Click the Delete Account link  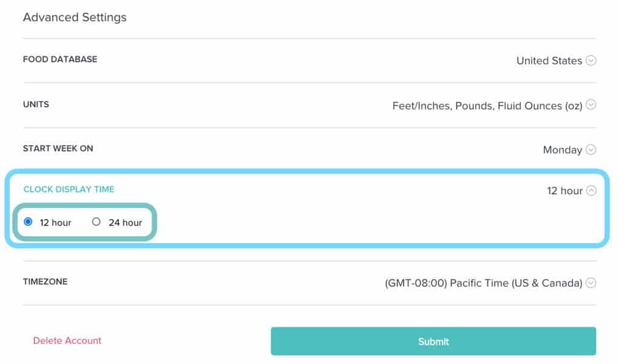pos(67,341)
